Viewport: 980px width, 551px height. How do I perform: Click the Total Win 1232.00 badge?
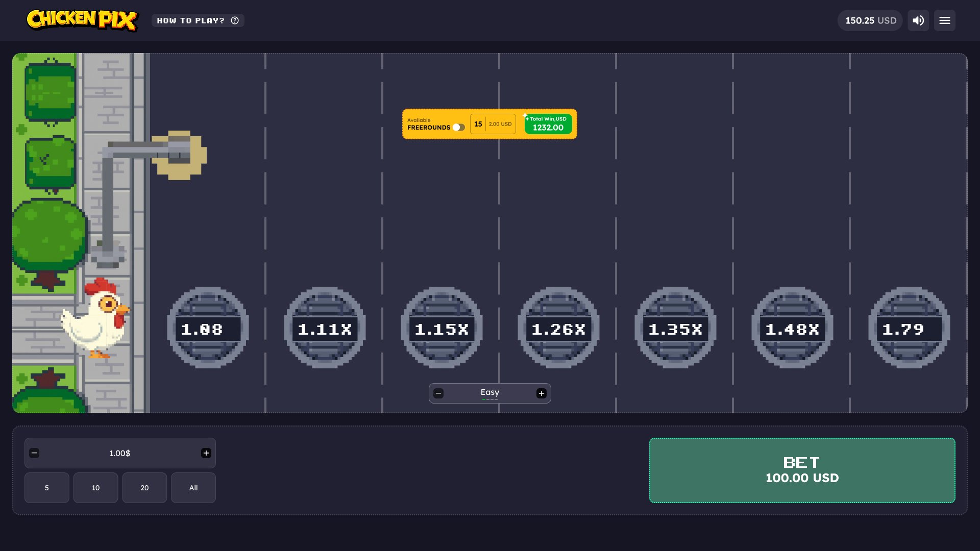click(x=548, y=124)
